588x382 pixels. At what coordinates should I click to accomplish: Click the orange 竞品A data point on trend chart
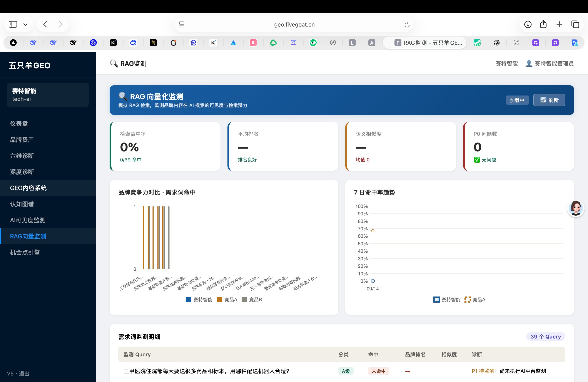[373, 231]
